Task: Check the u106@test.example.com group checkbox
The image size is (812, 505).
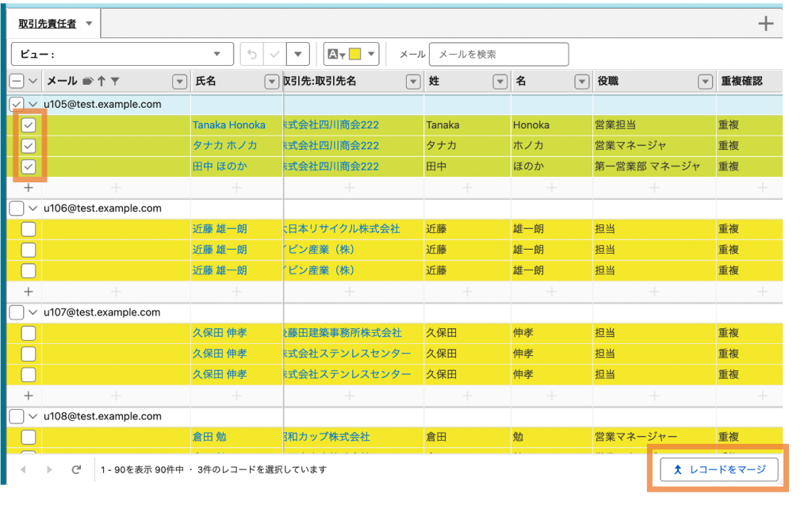Action: tap(16, 209)
